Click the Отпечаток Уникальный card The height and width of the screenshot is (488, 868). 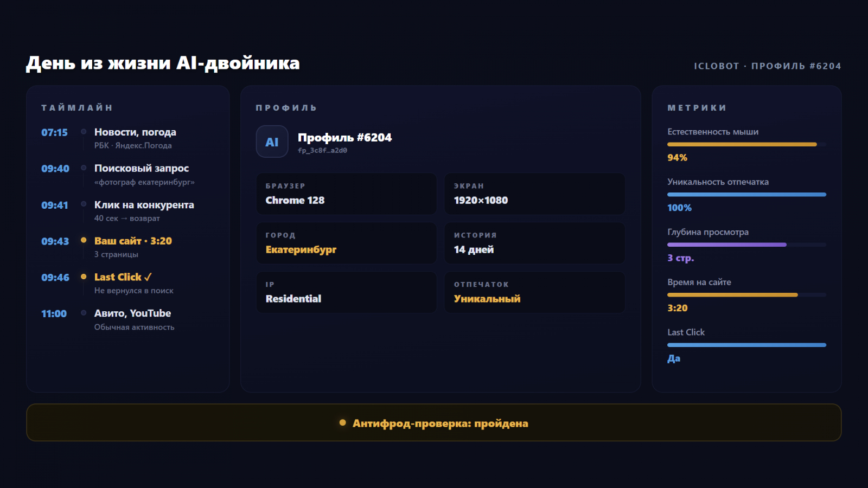pos(534,292)
